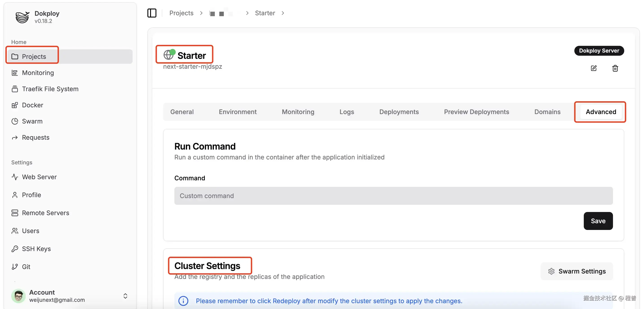Switch to the Environment tab
Viewport: 644px width, 309px height.
pos(238,112)
